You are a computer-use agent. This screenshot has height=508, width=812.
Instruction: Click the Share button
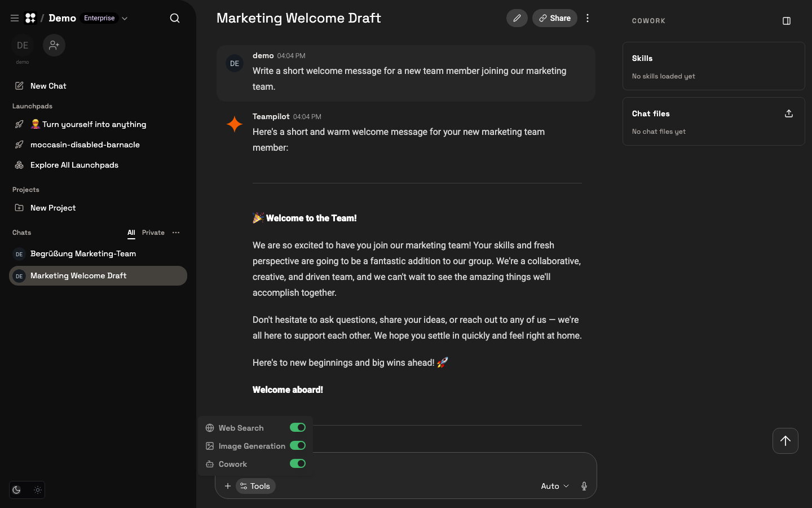555,18
